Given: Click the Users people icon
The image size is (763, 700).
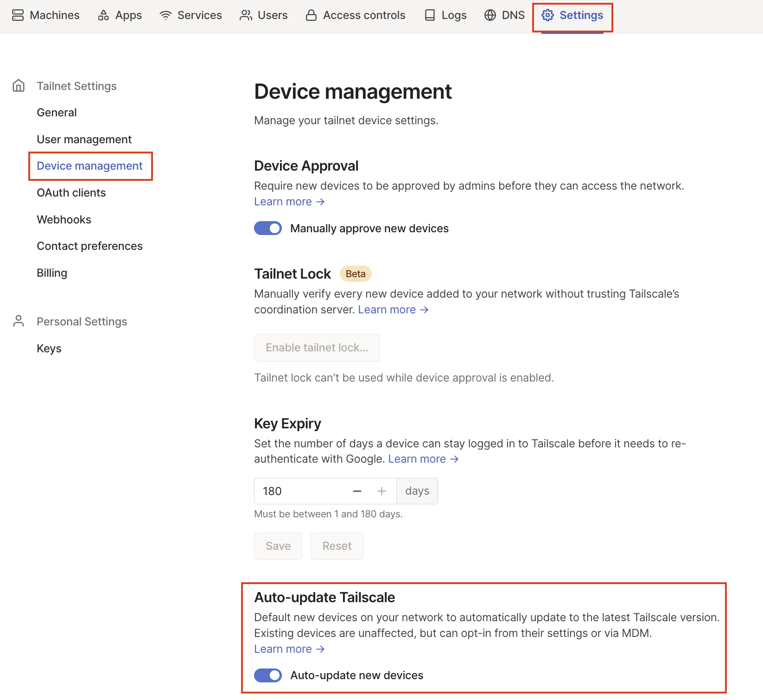Looking at the screenshot, I should tap(246, 15).
